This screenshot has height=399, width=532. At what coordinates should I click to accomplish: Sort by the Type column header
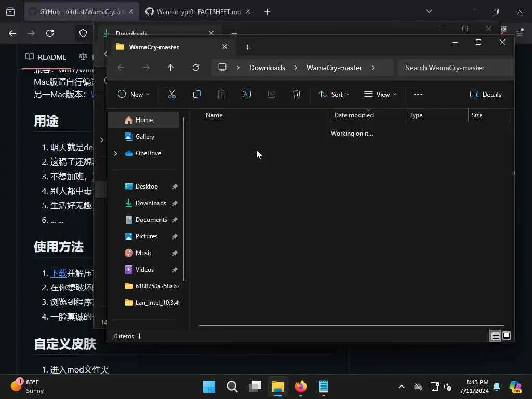point(437,115)
